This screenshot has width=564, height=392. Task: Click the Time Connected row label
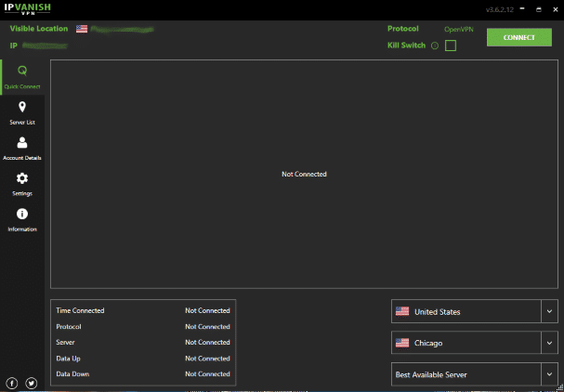coord(80,311)
